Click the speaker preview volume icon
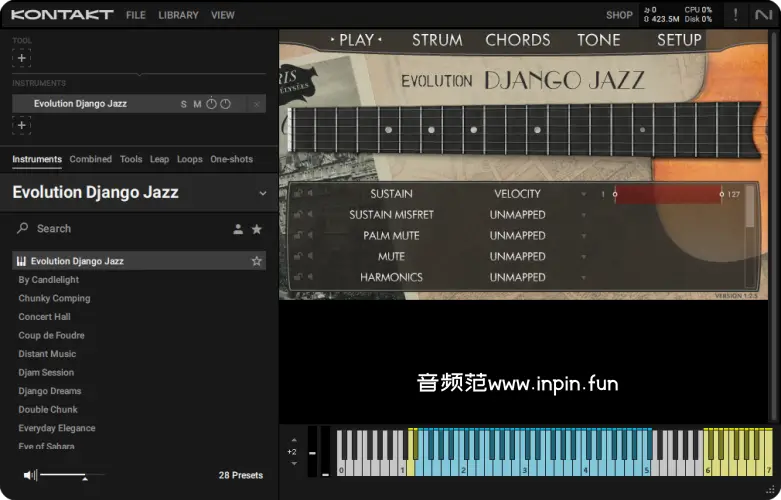 [30, 475]
